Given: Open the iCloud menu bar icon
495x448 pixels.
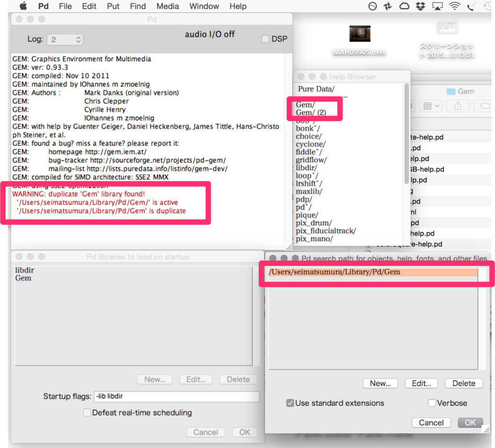Looking at the screenshot, I should [404, 6].
